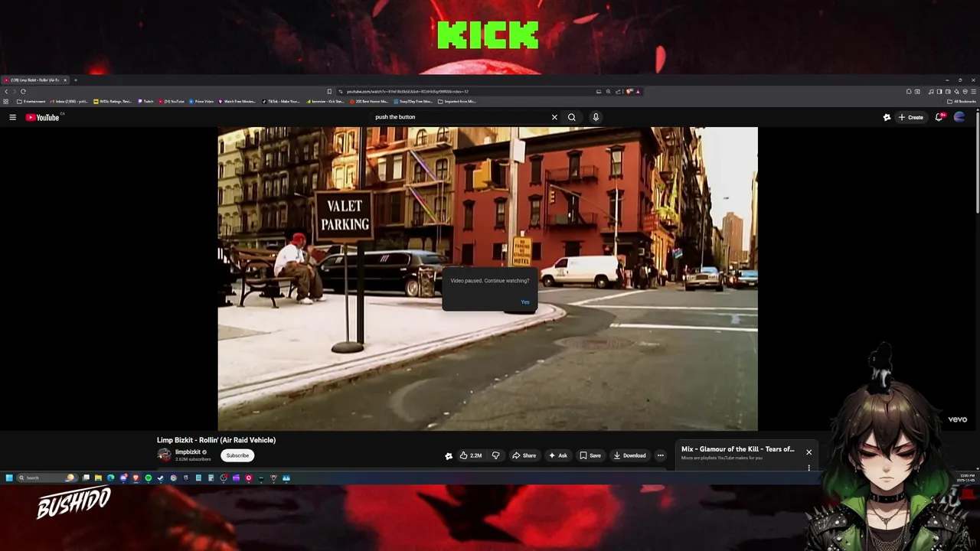Subscribe to the limpbizkit channel
Image resolution: width=980 pixels, height=551 pixels.
tap(237, 455)
